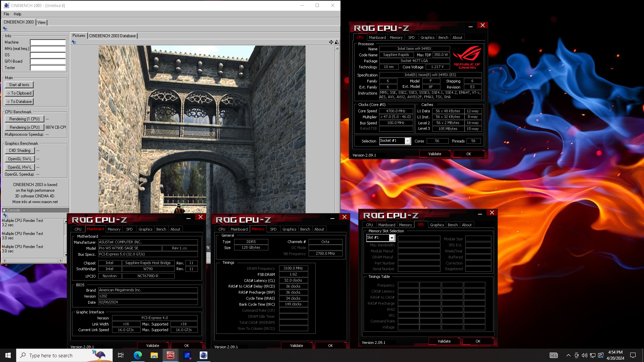Click Validate in the Memory tab window
Image resolution: width=644 pixels, height=362 pixels.
(x=297, y=346)
